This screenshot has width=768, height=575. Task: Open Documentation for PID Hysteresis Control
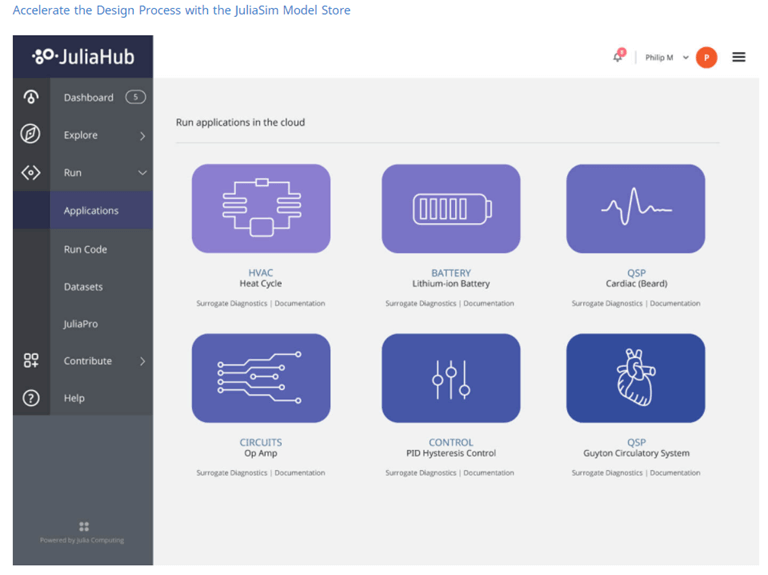tap(489, 473)
